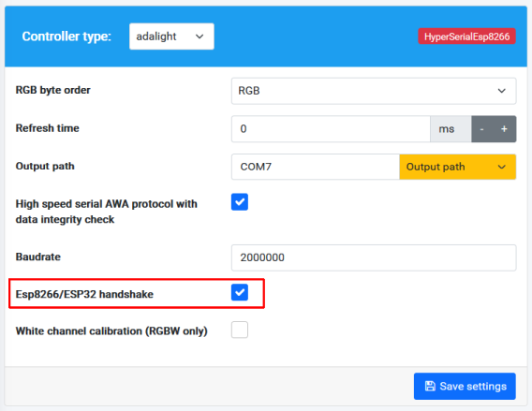The image size is (532, 411).
Task: Open the yellow Output path dropdown
Action: [458, 167]
